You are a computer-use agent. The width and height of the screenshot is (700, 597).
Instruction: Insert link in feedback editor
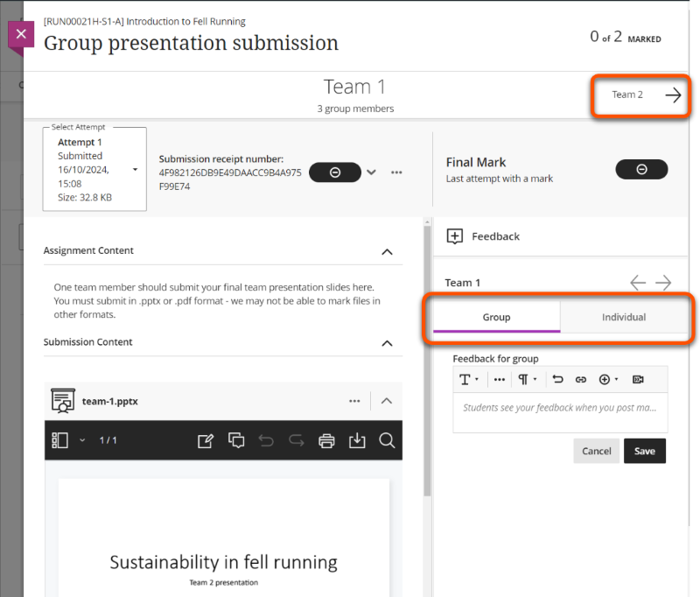580,379
